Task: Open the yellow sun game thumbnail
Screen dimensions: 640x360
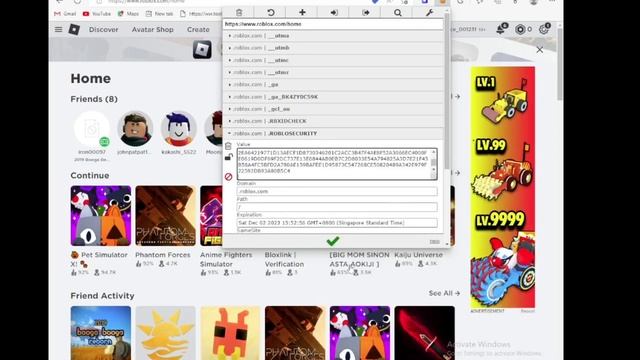Action: pos(165,333)
